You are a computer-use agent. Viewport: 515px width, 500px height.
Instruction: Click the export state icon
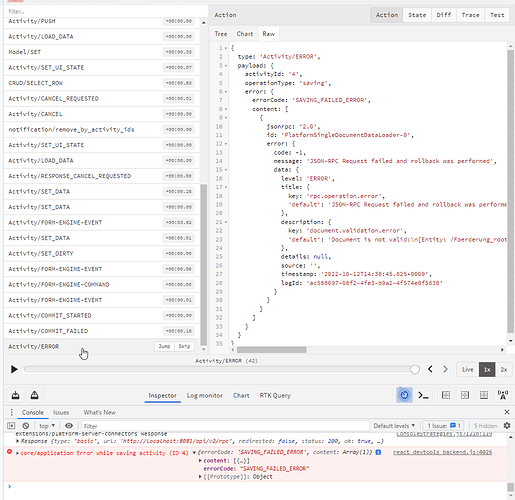tap(34, 395)
